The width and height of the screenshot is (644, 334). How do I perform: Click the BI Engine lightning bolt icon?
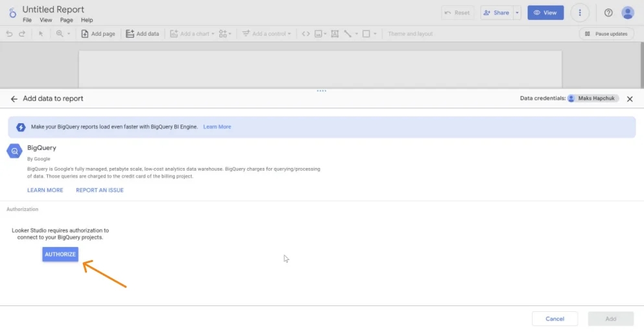pos(21,127)
